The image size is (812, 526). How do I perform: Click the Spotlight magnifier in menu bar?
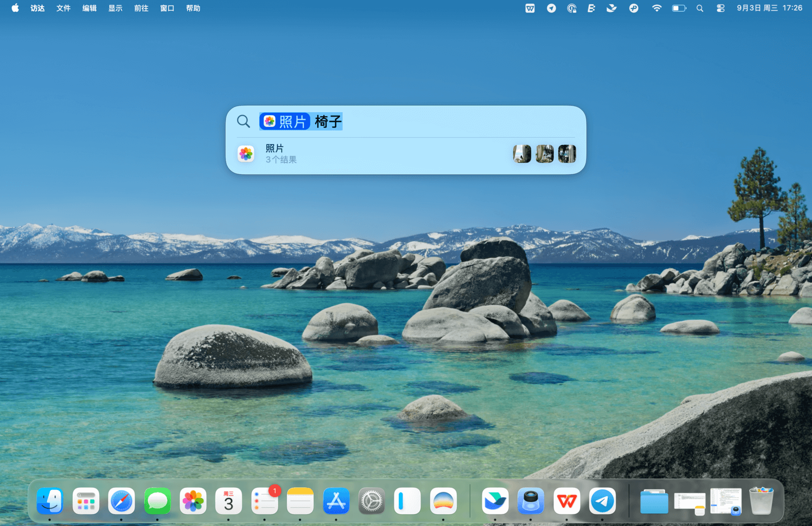700,8
